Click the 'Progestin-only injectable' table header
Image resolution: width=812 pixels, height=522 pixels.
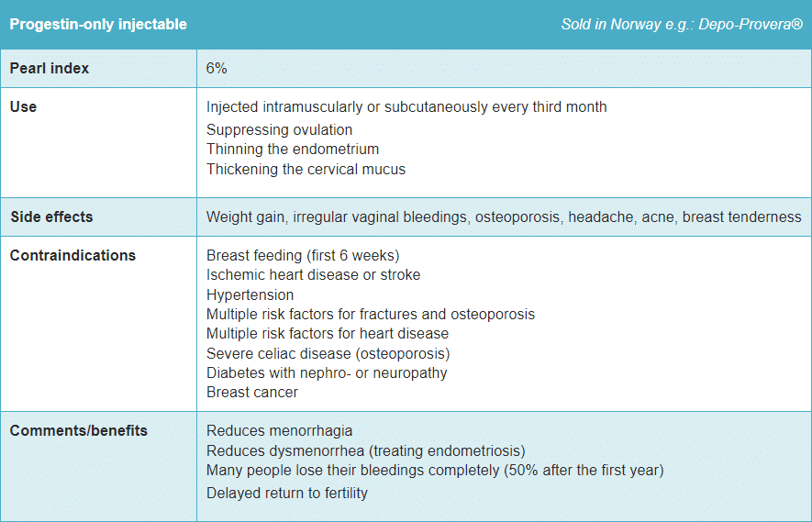pyautogui.click(x=98, y=24)
